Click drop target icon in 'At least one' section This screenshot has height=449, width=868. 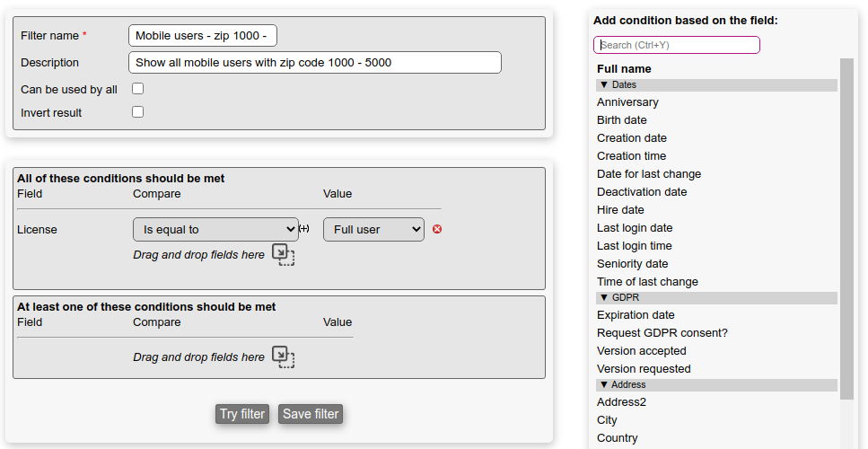283,357
